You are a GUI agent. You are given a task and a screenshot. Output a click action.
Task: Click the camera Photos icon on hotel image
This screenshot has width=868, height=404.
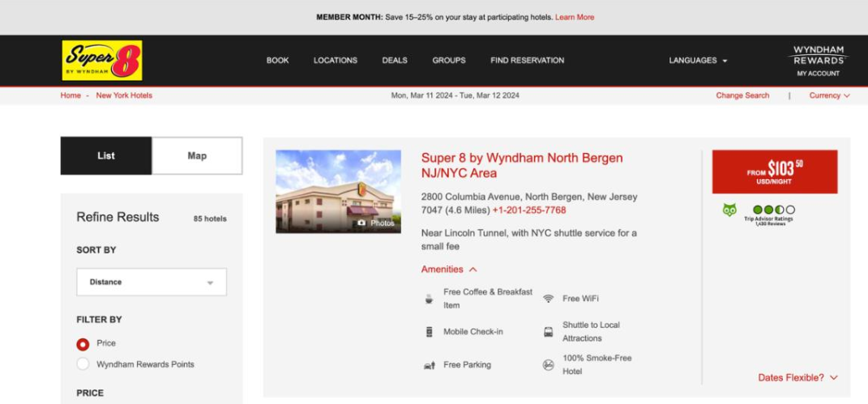pos(361,223)
